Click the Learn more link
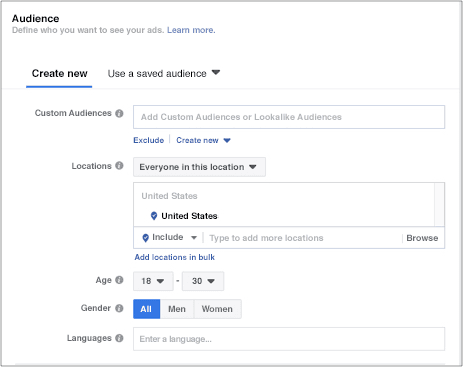This screenshot has height=367, width=463. click(191, 30)
